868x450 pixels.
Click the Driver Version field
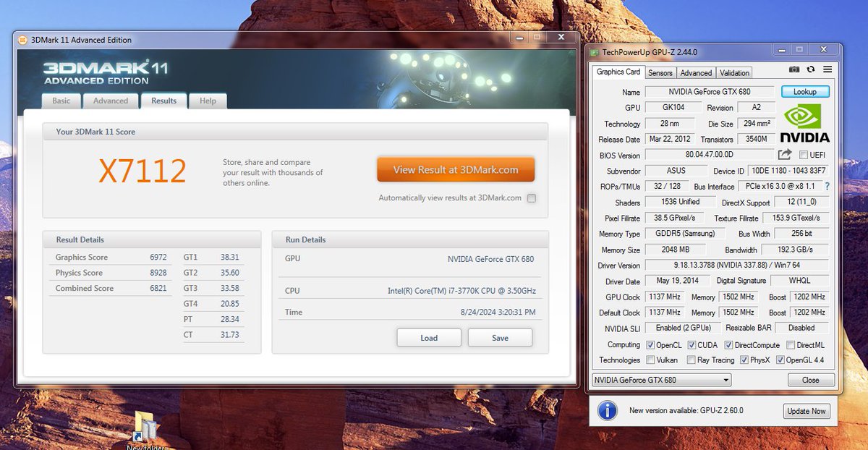point(737,266)
